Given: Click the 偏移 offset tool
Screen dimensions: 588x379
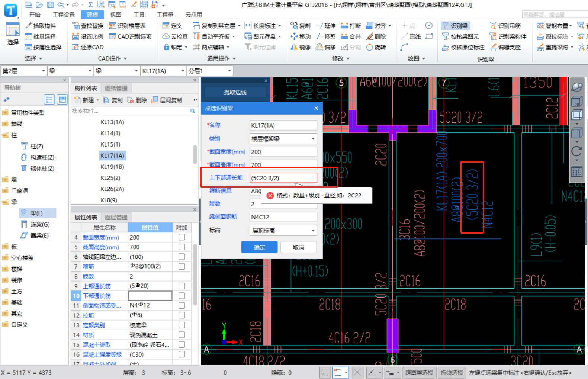Looking at the screenshot, I should click(325, 47).
